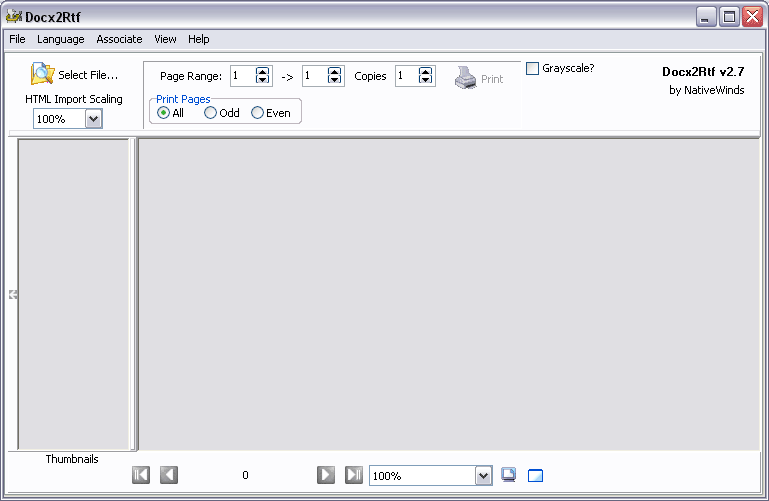Open the View menu
Screen dimensions: 769x501
165,39
